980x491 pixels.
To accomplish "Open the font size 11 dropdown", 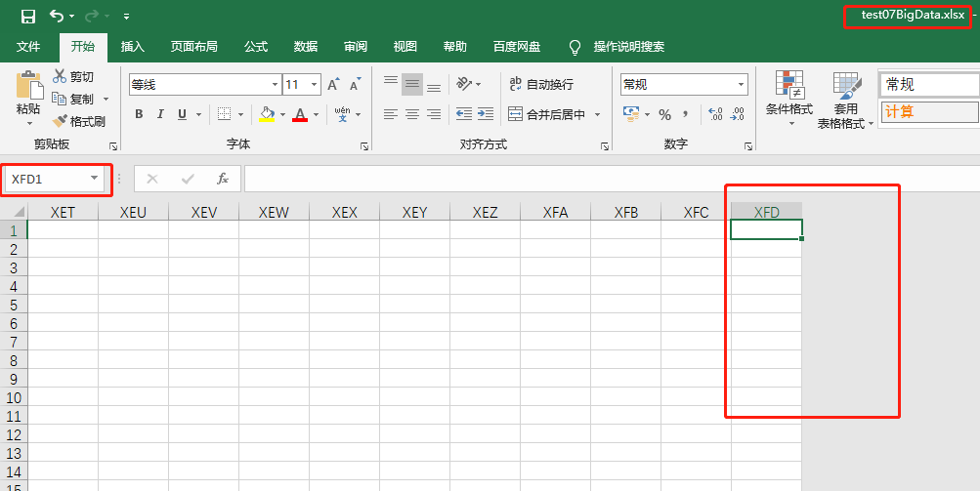I will (x=315, y=84).
